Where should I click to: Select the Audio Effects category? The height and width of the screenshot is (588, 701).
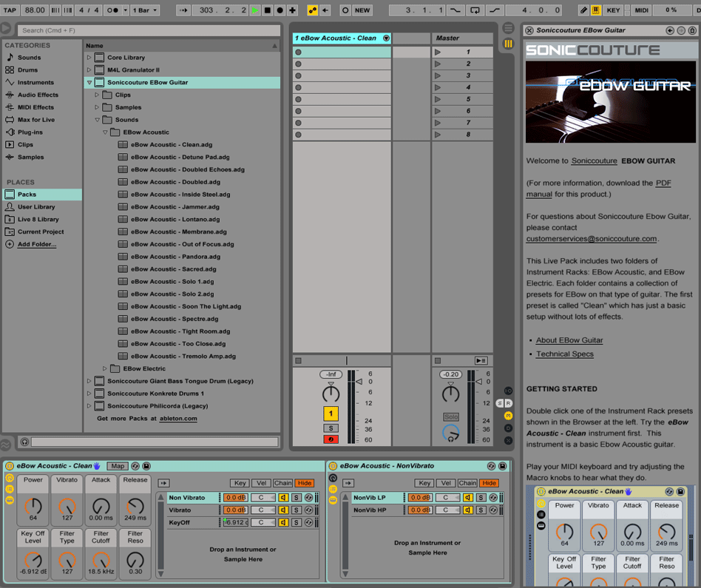[x=38, y=95]
